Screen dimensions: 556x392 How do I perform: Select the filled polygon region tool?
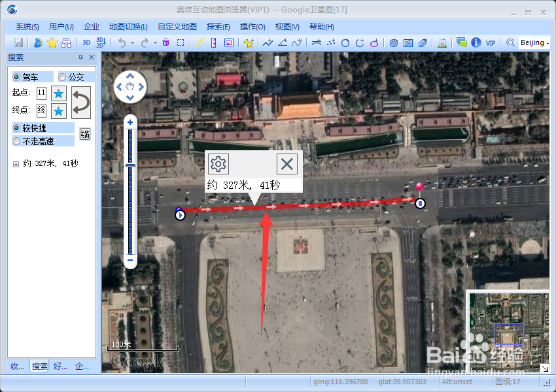pos(423,43)
